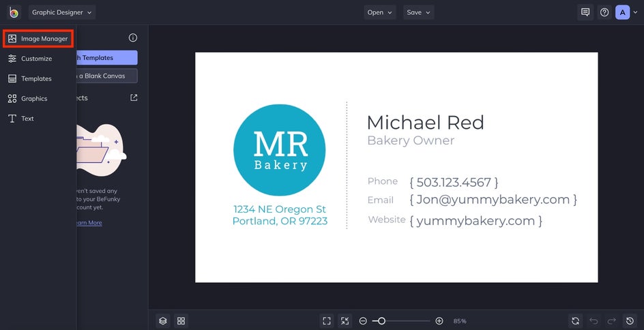Click the BeFunky logo icon
Viewport: 644px width, 330px height.
point(14,12)
